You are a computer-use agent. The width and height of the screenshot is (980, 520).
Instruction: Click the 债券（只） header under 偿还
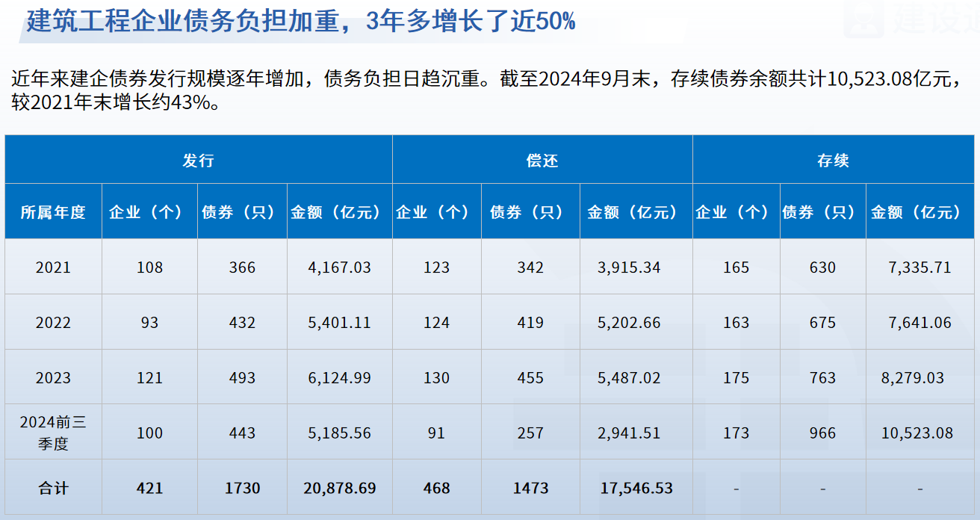530,212
